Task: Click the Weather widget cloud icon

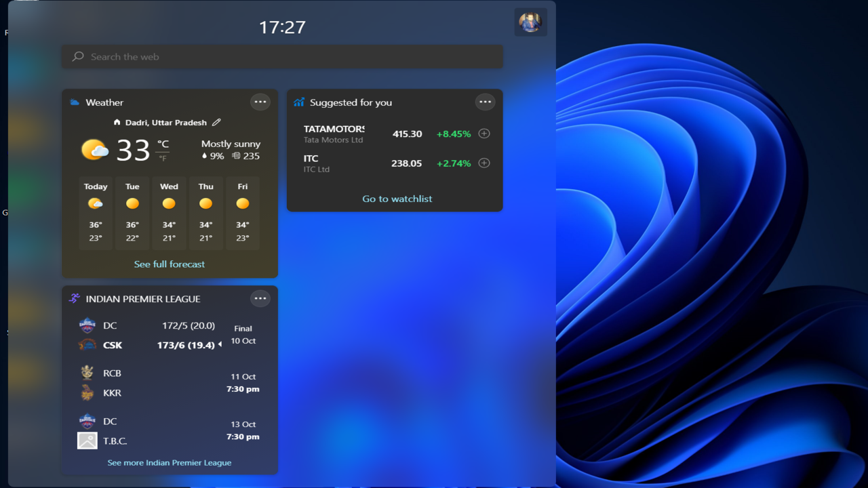Action: [75, 102]
